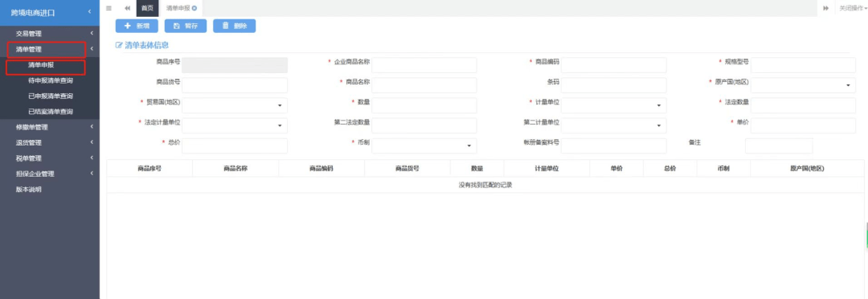Click the 总价 table column header
Viewport: 868px width, 299px height.
tap(669, 168)
